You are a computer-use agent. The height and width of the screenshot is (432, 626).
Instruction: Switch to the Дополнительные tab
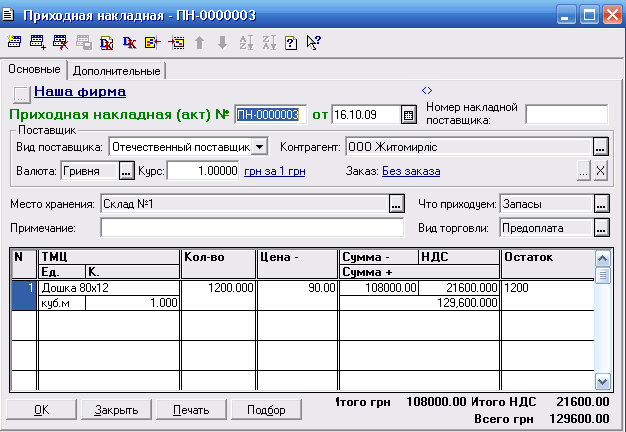116,71
